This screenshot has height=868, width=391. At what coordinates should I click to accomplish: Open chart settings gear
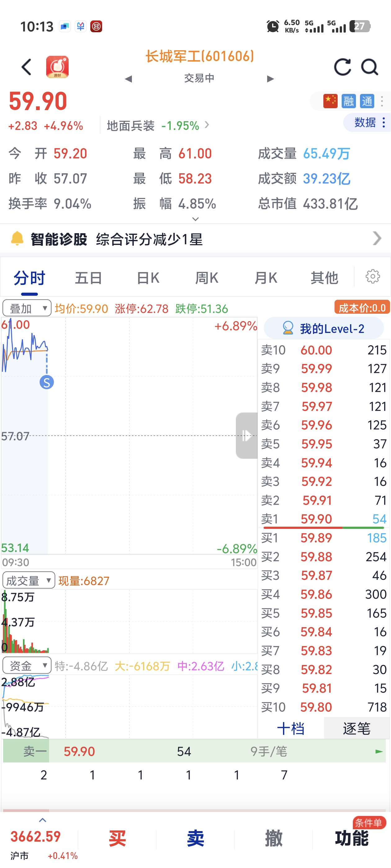(373, 277)
